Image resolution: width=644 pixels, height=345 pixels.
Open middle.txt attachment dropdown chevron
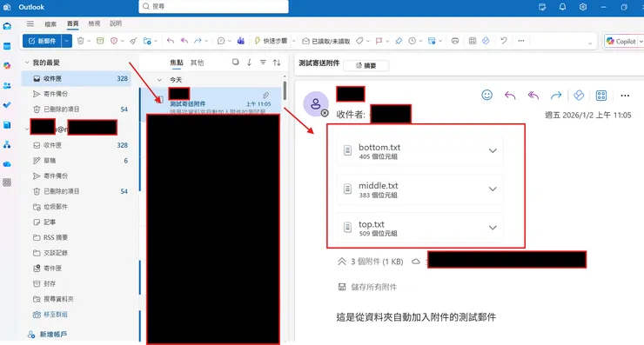[x=493, y=189]
